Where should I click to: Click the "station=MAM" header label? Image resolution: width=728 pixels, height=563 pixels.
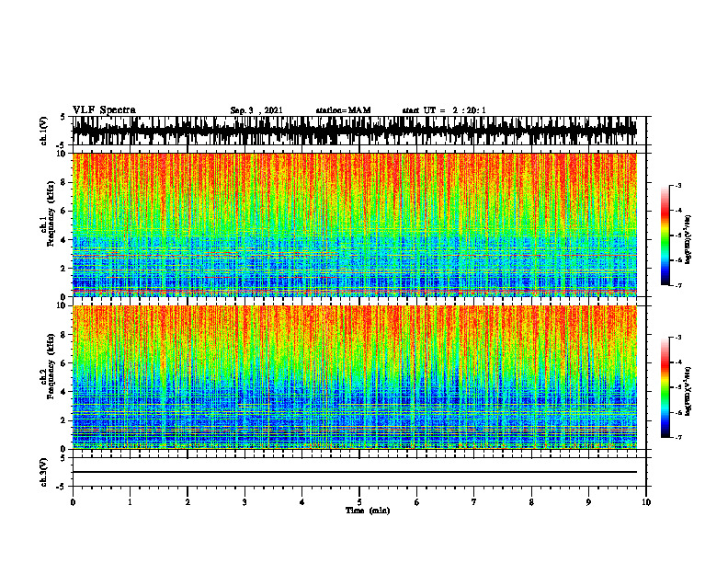tap(344, 110)
